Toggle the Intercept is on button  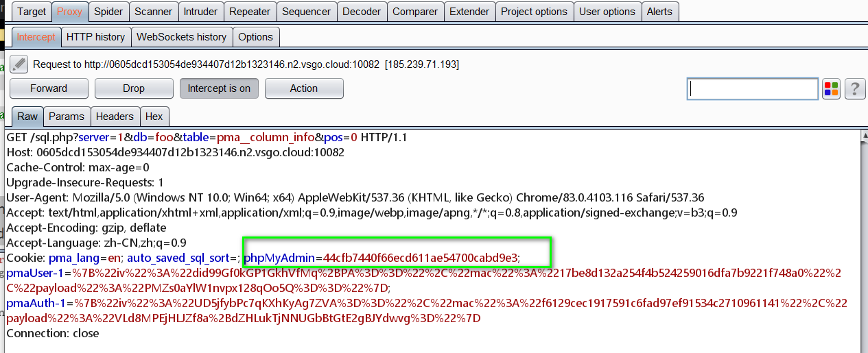pyautogui.click(x=219, y=88)
